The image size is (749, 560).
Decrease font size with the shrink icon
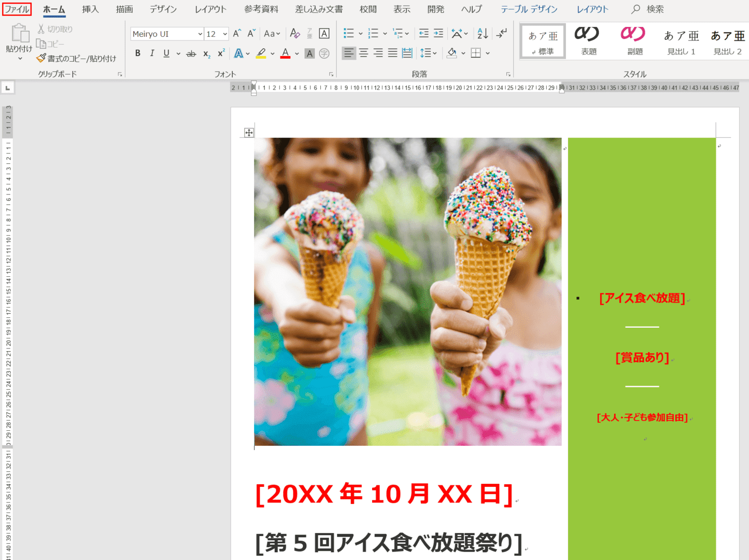point(251,34)
